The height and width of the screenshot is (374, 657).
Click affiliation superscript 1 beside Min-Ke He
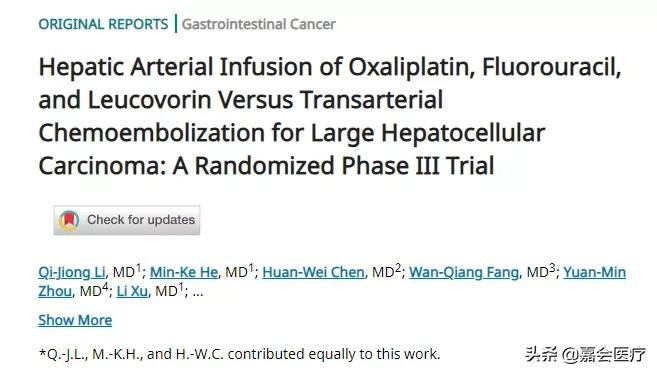[251, 267]
